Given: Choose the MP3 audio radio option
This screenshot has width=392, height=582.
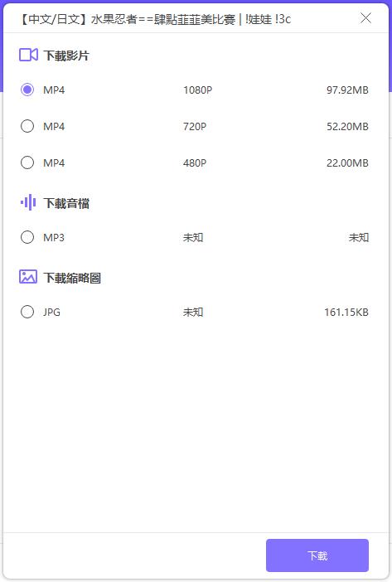Looking at the screenshot, I should click(x=27, y=237).
